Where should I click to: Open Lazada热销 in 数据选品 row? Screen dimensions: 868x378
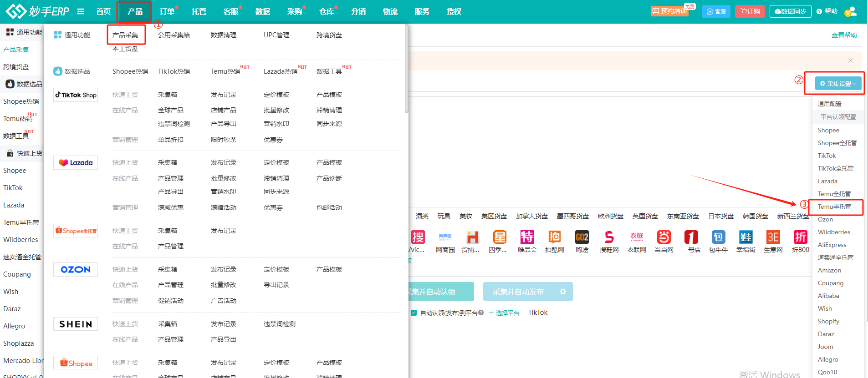point(281,71)
